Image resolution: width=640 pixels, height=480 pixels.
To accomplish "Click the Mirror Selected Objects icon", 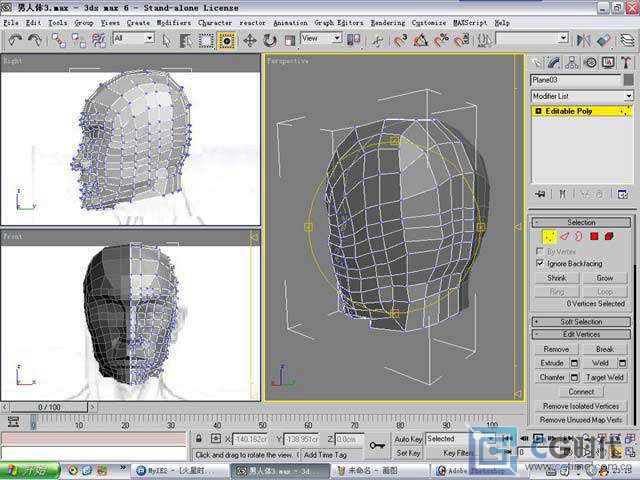I will coord(583,40).
